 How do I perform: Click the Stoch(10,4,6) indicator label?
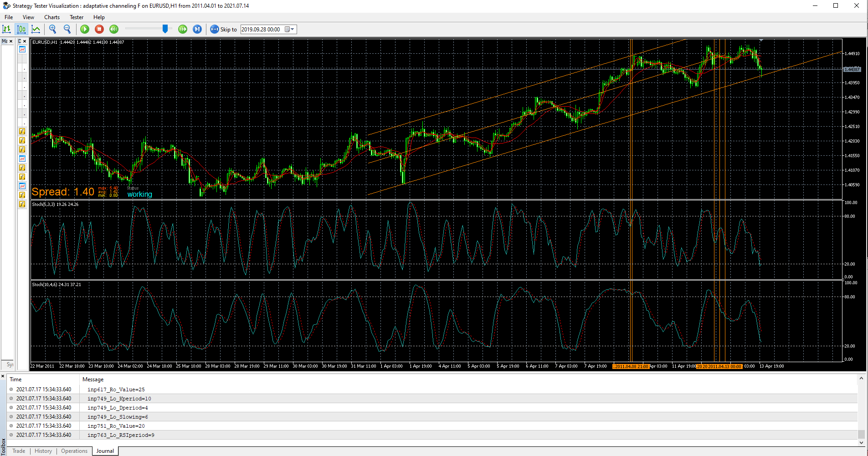point(56,285)
